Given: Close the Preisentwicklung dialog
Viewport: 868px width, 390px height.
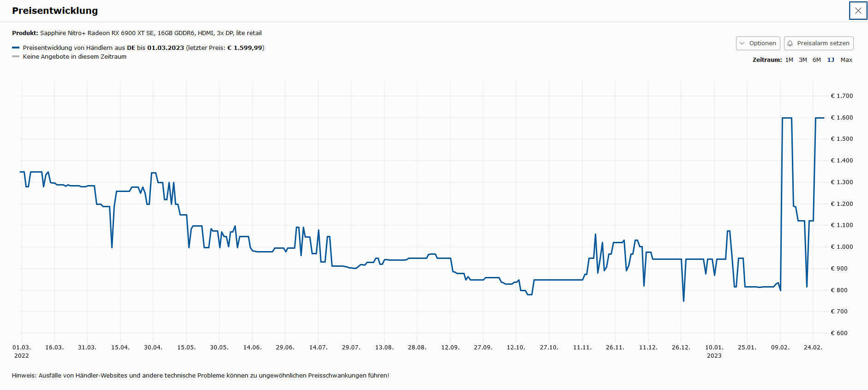Looking at the screenshot, I should pos(858,11).
